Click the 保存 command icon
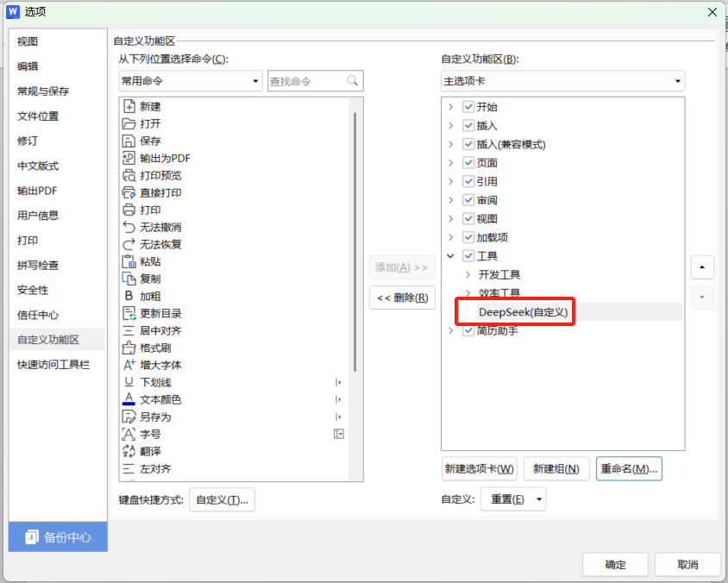Screen dimensions: 728x583 pos(129,141)
